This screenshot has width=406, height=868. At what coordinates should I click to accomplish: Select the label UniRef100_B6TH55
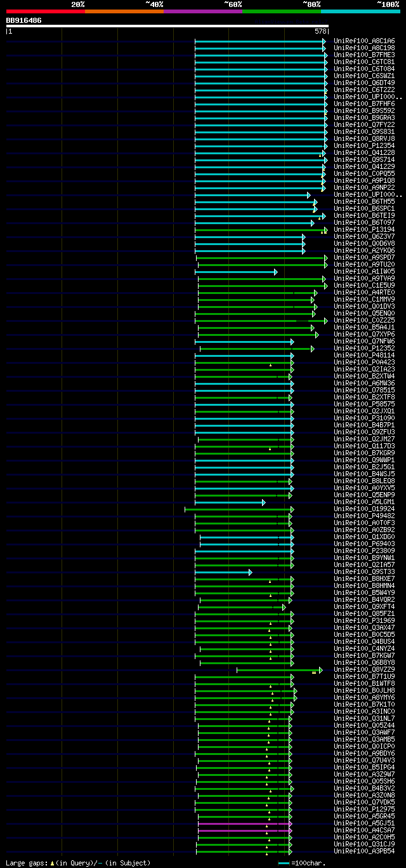point(364,201)
